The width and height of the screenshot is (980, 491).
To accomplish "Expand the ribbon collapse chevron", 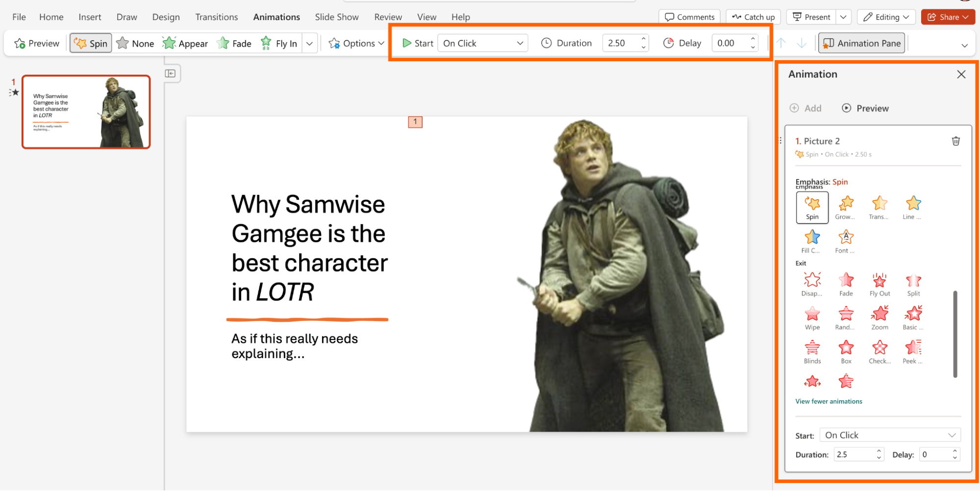I will pos(964,45).
